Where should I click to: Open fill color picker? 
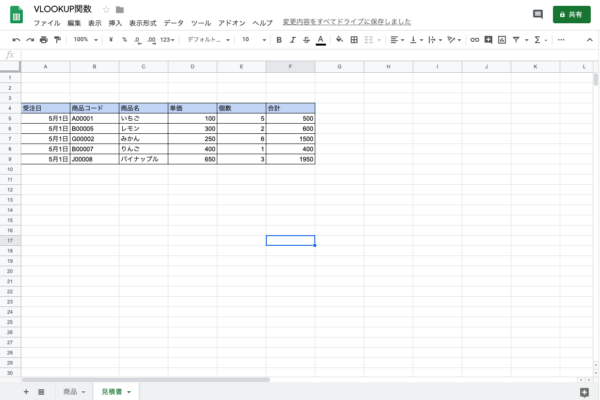(x=339, y=39)
